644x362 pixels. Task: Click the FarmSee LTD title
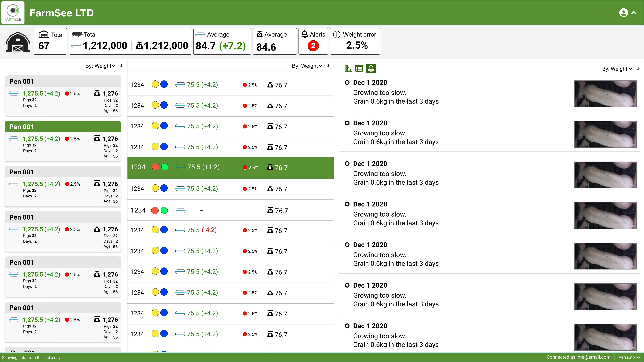pyautogui.click(x=62, y=13)
